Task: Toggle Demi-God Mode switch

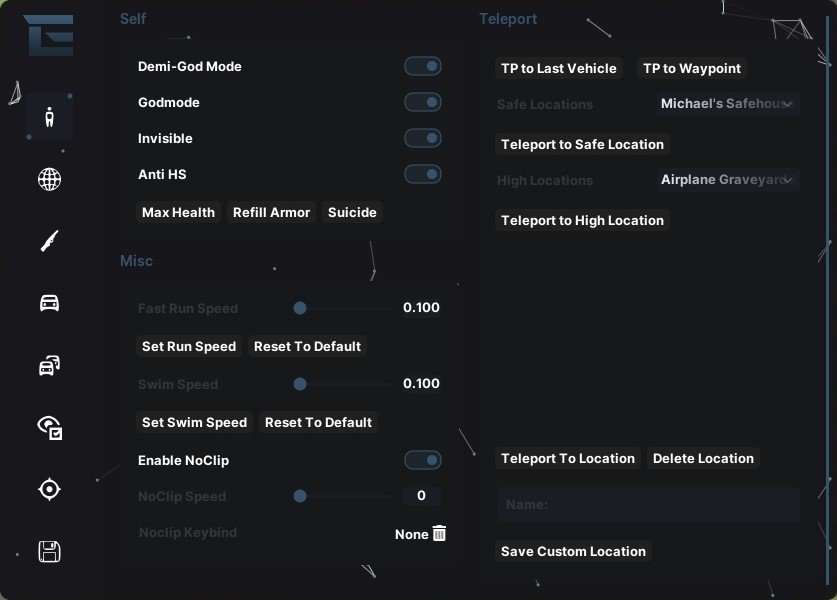Action: pos(423,66)
